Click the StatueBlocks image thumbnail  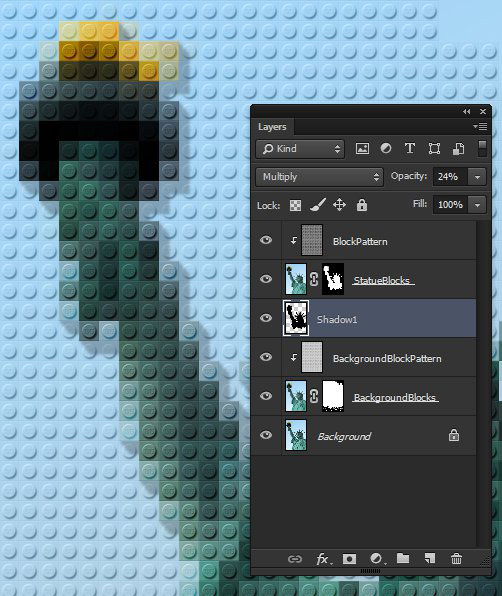(x=296, y=279)
